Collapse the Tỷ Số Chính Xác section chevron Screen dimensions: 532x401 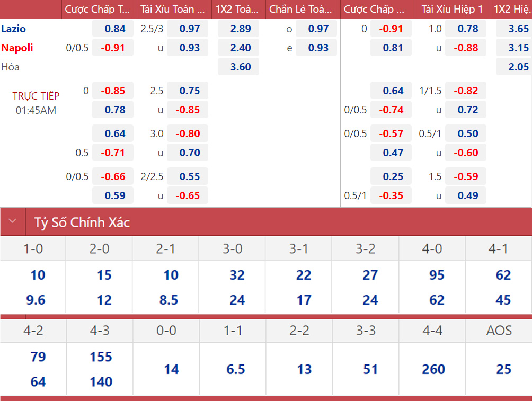[x=13, y=222]
